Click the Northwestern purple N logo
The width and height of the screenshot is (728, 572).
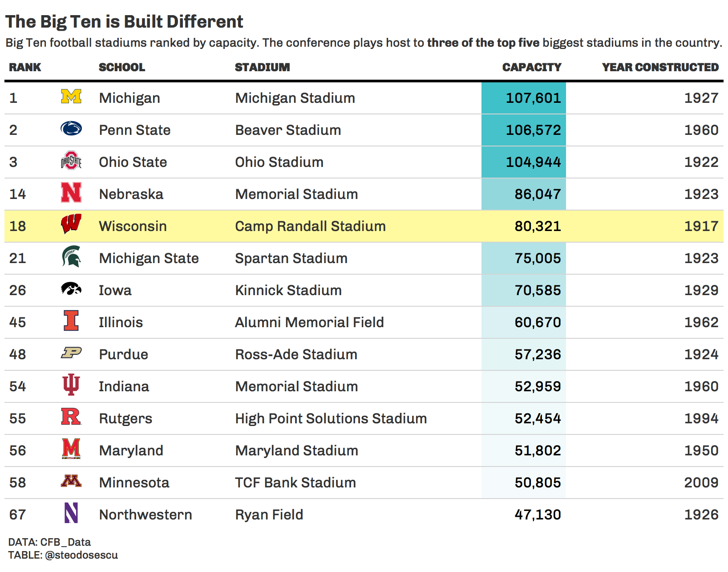pos(71,513)
